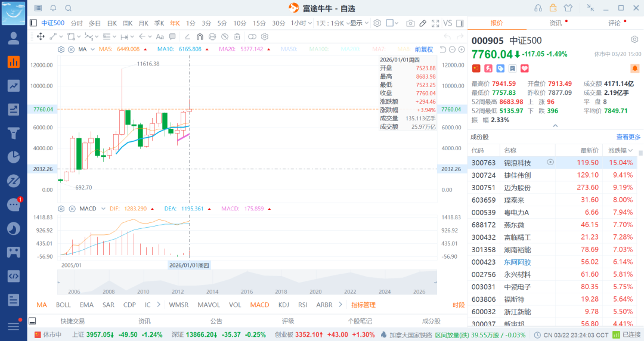The width and height of the screenshot is (644, 341).
Task: Click the 时段 button
Action: point(459,305)
